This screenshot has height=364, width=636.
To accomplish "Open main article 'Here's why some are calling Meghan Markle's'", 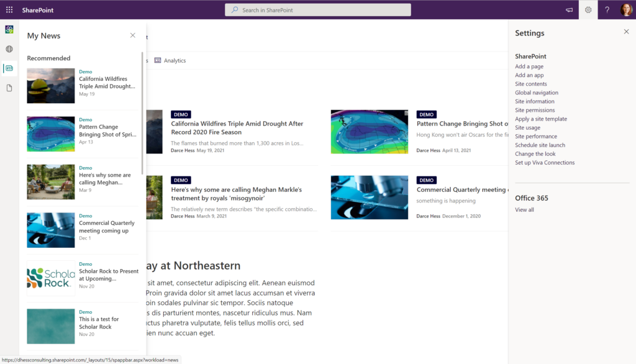I will coord(236,194).
